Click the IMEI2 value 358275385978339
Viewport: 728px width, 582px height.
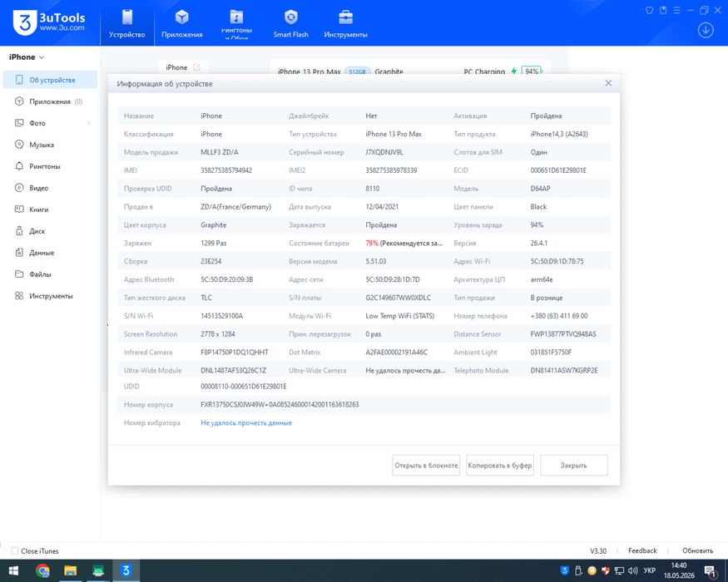[391, 170]
